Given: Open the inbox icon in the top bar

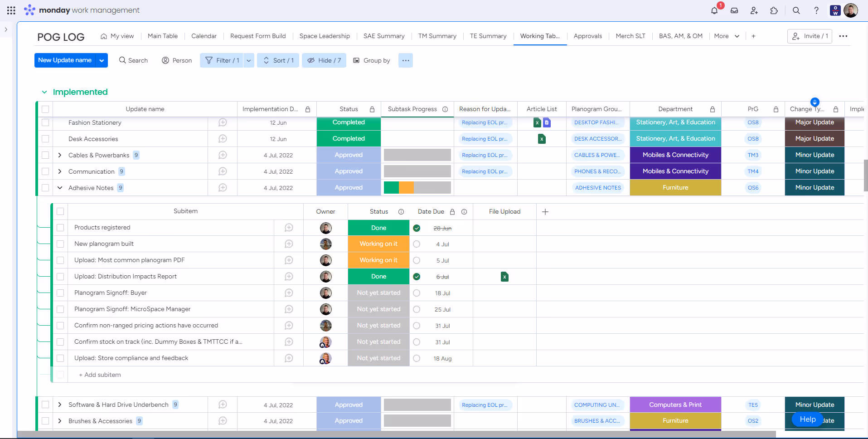Looking at the screenshot, I should pyautogui.click(x=734, y=10).
